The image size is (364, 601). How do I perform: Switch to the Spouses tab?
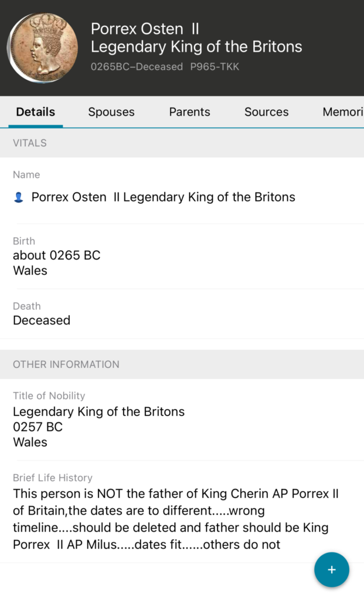(x=111, y=112)
